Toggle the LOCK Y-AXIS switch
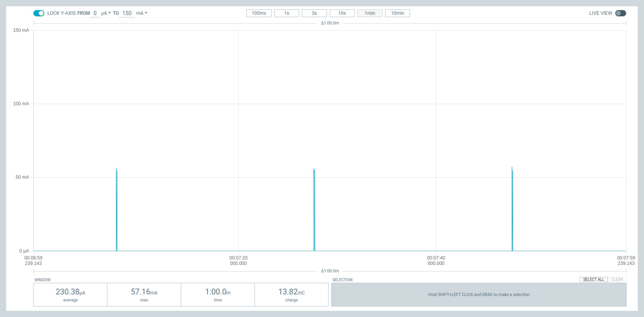 point(39,13)
